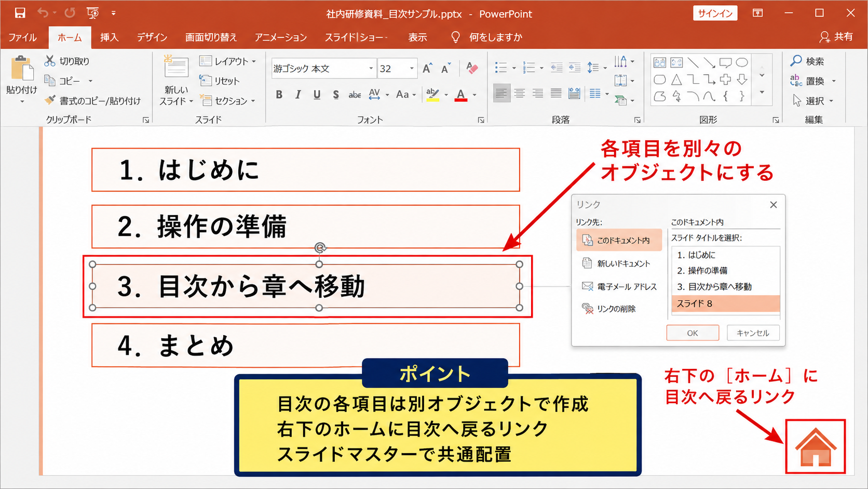868x489 pixels.
Task: Select the cross shape in shapes gallery
Action: point(726,80)
